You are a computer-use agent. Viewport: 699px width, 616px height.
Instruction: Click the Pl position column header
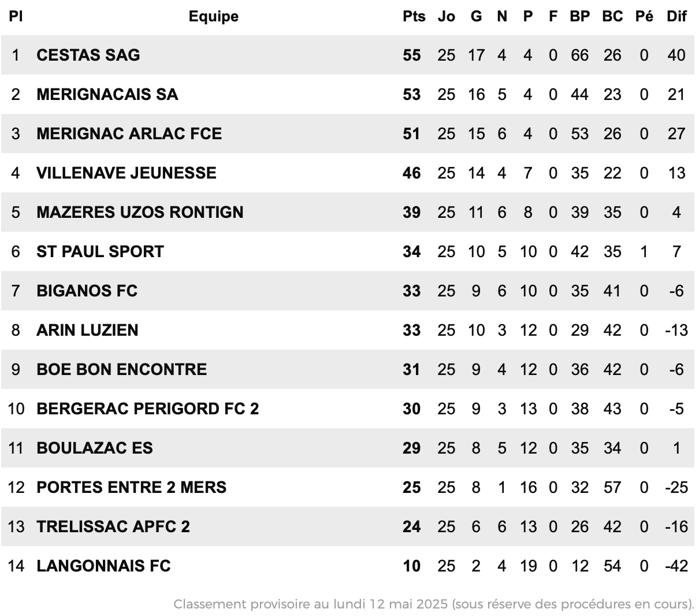tap(16, 16)
